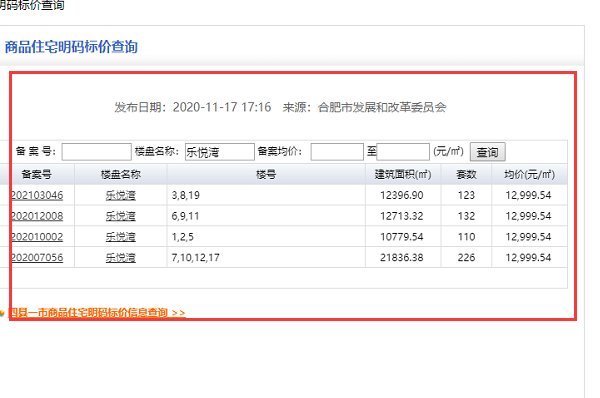Click 乐悦湾 link in the 202007056 row
Viewport: 600px width, 398px height.
pyautogui.click(x=121, y=257)
